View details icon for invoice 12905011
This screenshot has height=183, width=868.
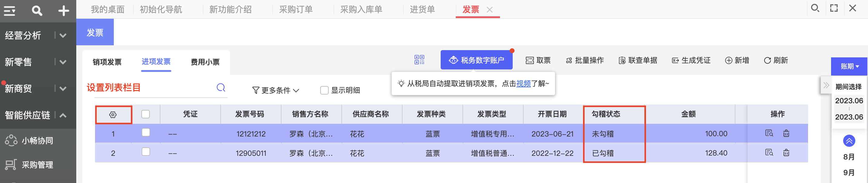(x=769, y=153)
